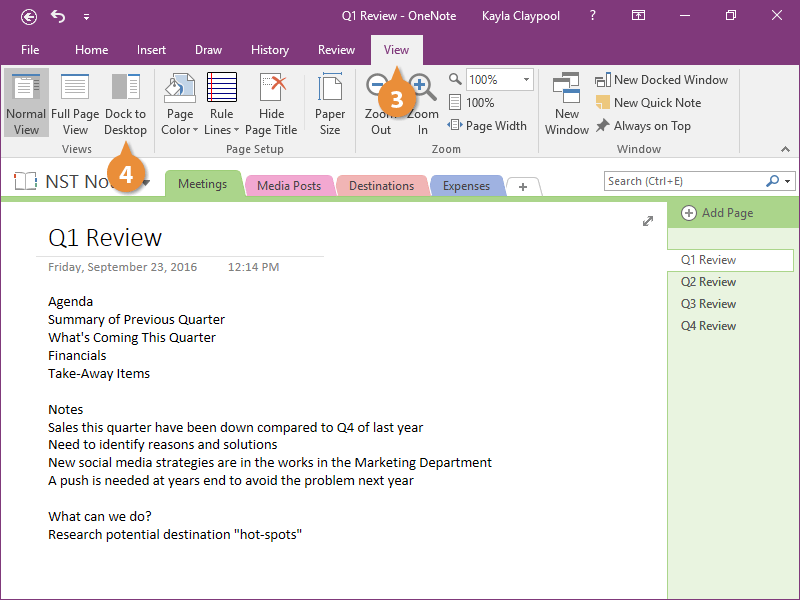The width and height of the screenshot is (800, 600).
Task: Click the Search notebook field
Action: coord(685,181)
